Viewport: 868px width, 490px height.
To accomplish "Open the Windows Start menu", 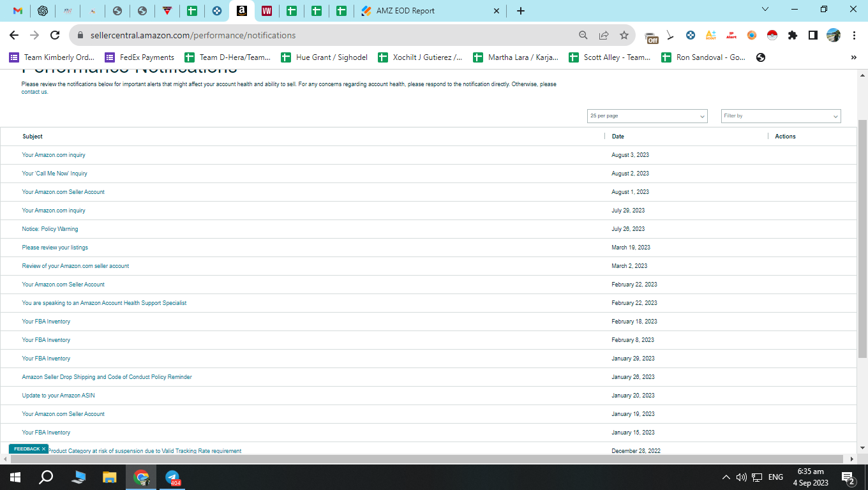I will 15,477.
